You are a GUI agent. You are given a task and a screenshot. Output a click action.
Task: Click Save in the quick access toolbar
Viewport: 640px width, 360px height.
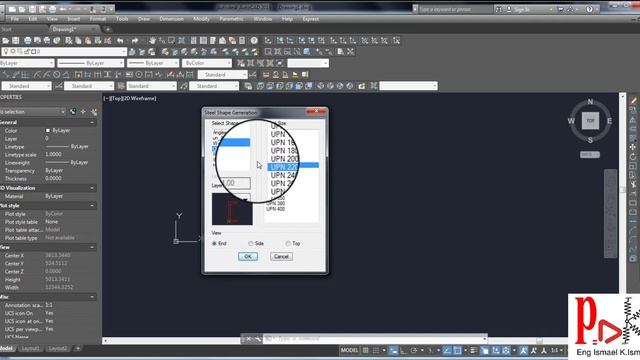pos(32,9)
